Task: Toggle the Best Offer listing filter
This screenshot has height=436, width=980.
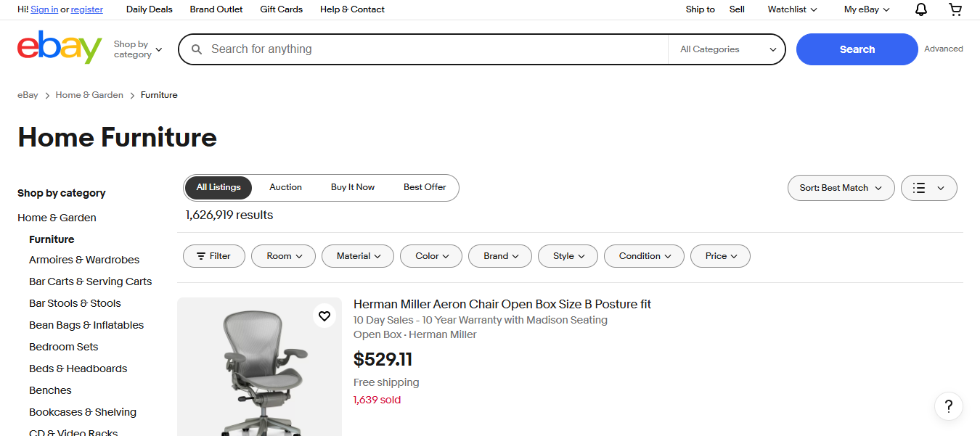Action: [425, 187]
